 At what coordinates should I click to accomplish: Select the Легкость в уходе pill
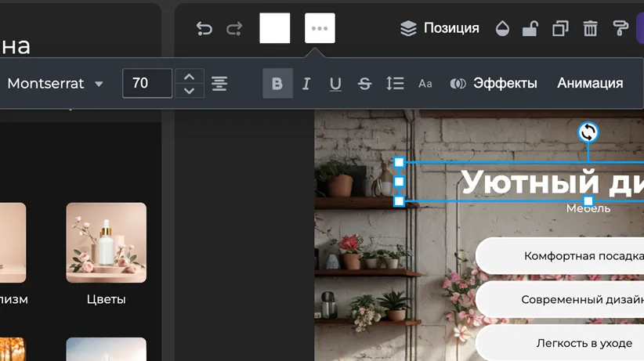coord(560,343)
